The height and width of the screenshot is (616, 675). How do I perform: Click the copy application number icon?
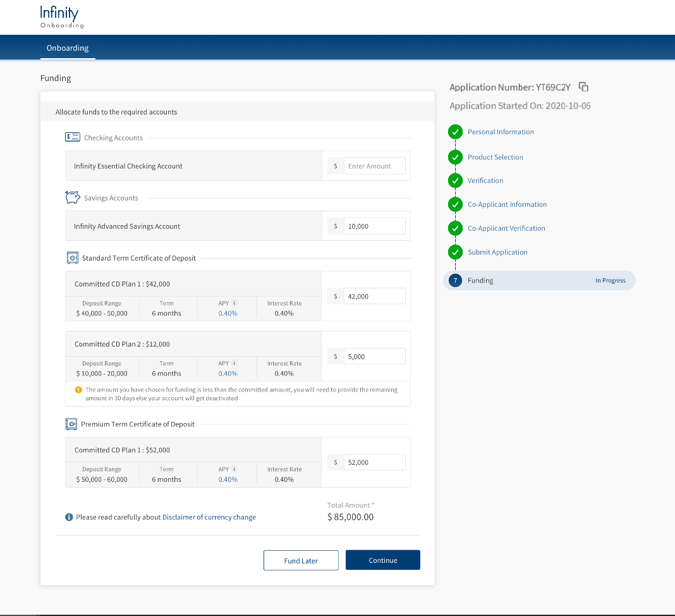(584, 87)
